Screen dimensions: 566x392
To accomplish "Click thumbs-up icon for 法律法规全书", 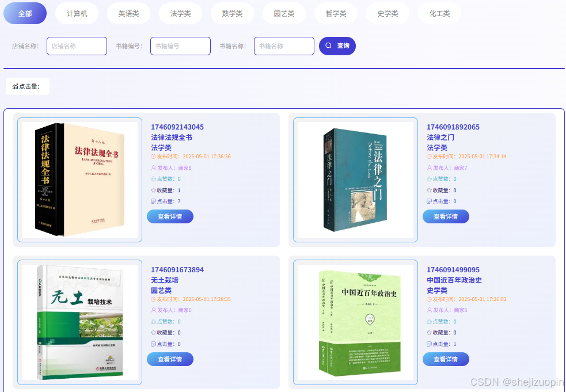I will tap(153, 179).
